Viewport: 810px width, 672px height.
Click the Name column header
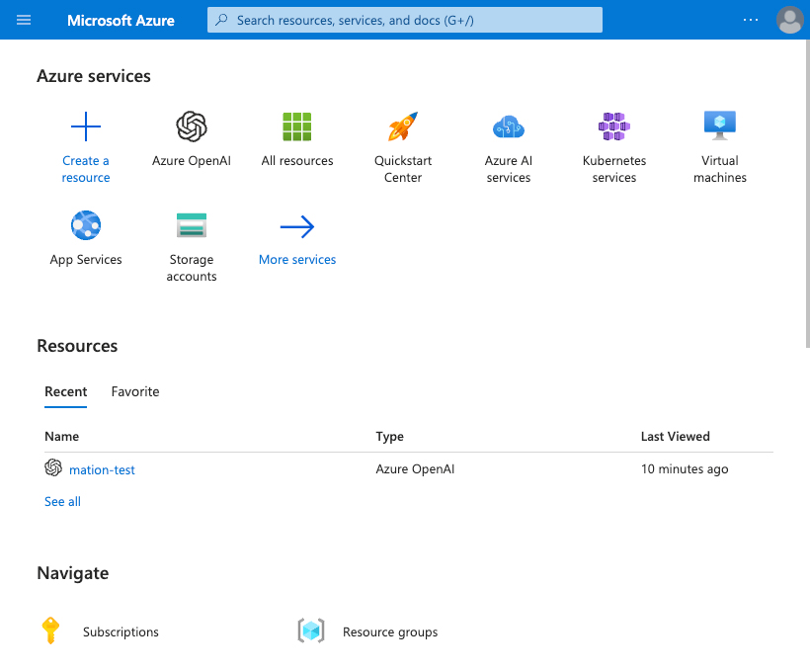62,436
